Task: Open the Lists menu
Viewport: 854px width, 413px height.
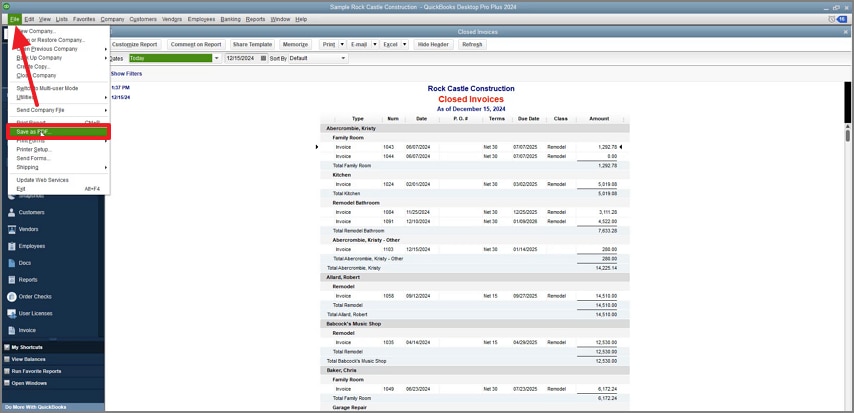Action: [62, 19]
